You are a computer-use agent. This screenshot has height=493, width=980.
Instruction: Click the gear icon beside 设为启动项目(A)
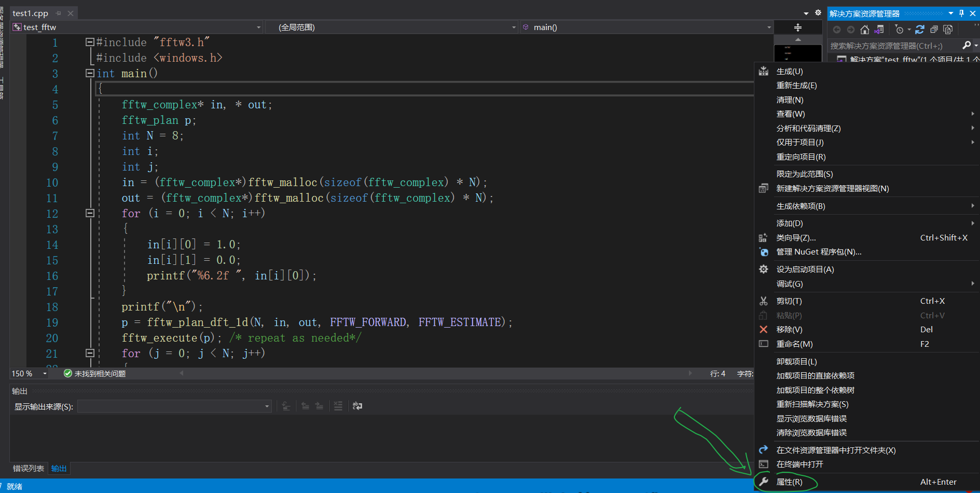763,269
